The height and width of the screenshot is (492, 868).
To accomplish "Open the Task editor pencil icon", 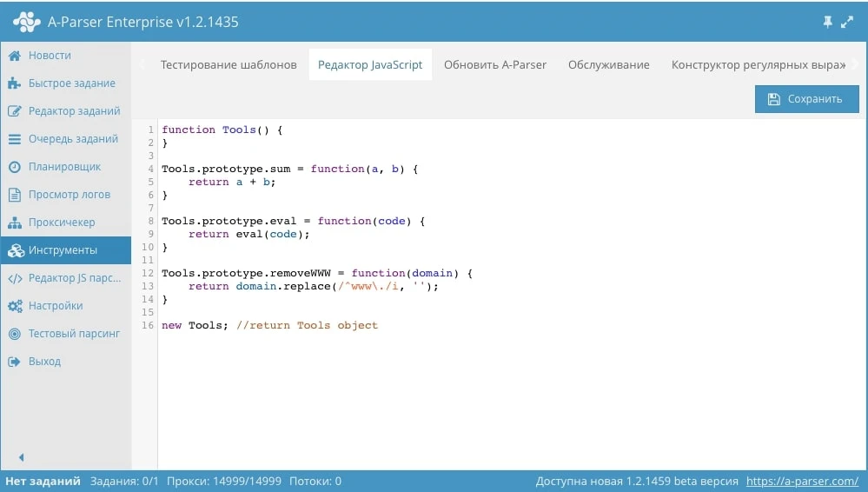I will pos(14,111).
